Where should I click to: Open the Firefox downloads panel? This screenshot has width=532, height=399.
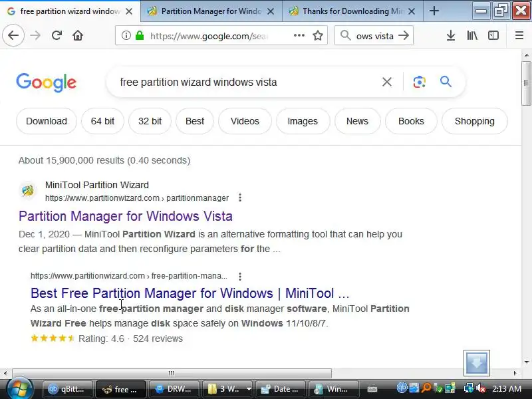click(x=451, y=35)
